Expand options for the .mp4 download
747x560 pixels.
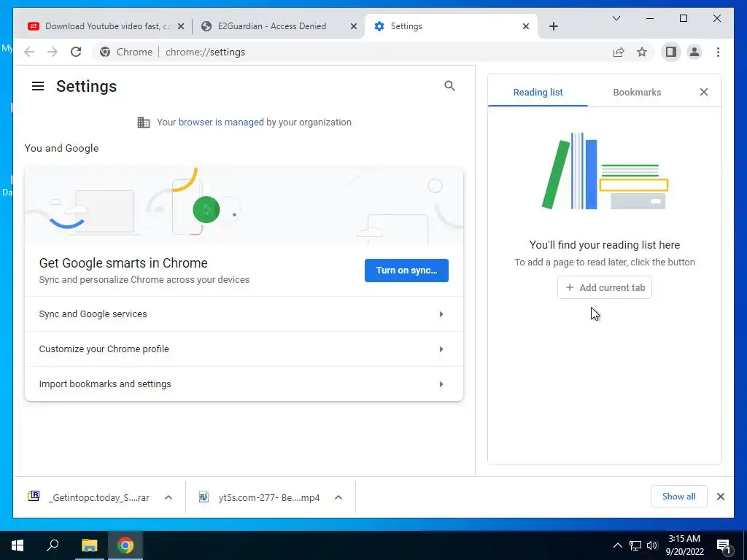338,497
